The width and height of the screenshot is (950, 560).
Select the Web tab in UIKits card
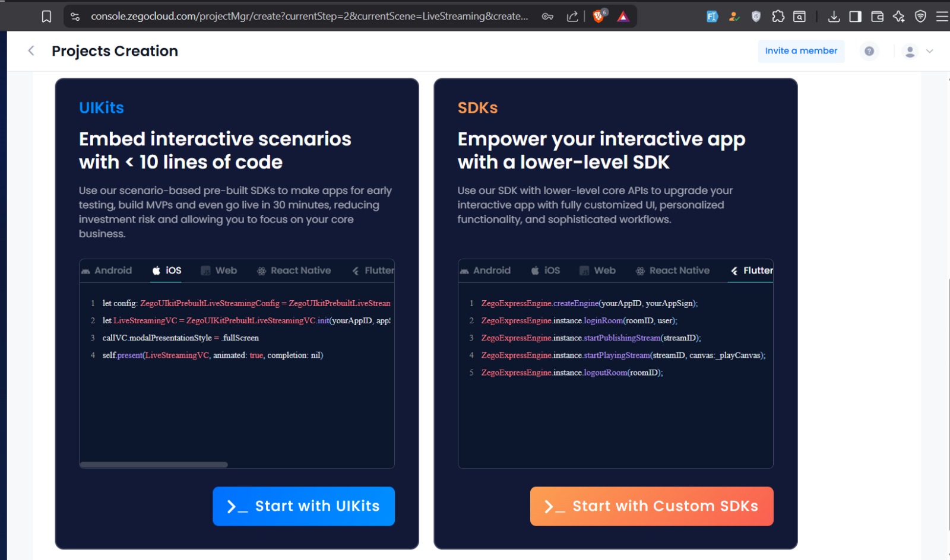[x=219, y=271]
